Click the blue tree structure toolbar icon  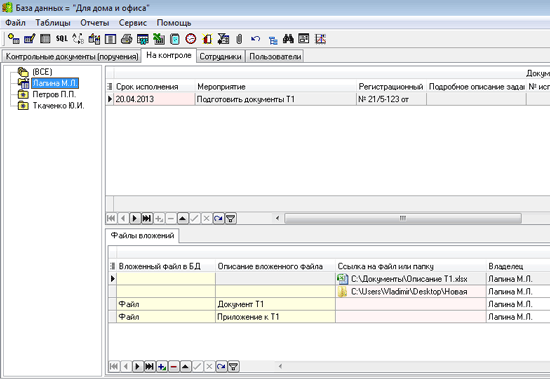pos(273,40)
